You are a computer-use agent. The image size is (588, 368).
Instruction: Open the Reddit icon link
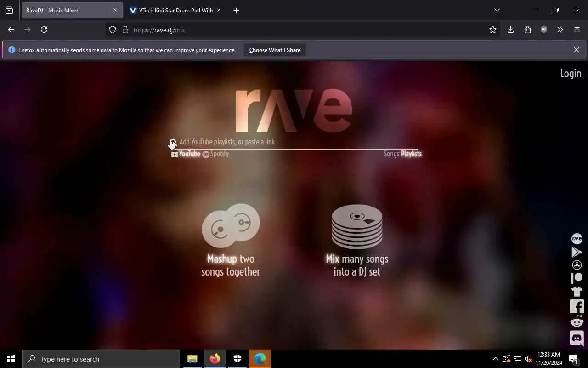click(577, 322)
